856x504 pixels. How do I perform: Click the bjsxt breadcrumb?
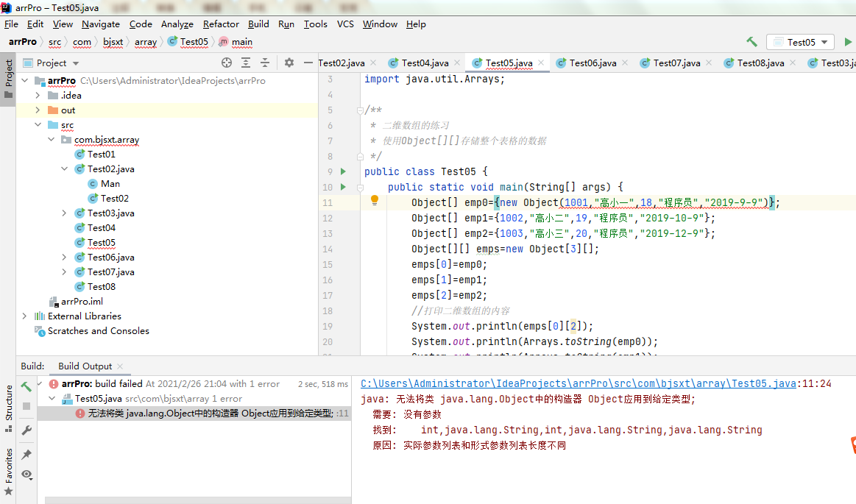113,42
